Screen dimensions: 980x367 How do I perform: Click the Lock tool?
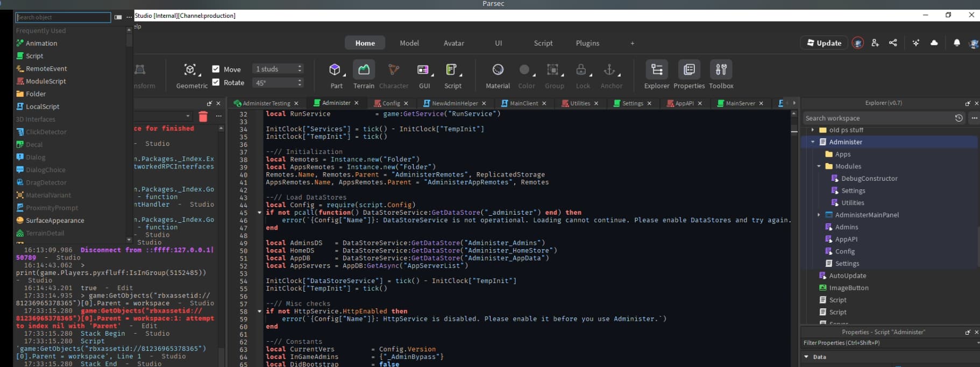[x=581, y=69]
